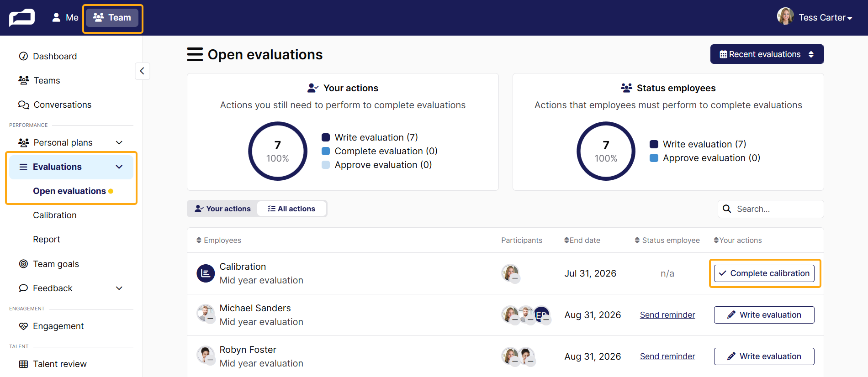The width and height of the screenshot is (868, 377).
Task: Click the app logo in the top bar
Action: point(22,18)
